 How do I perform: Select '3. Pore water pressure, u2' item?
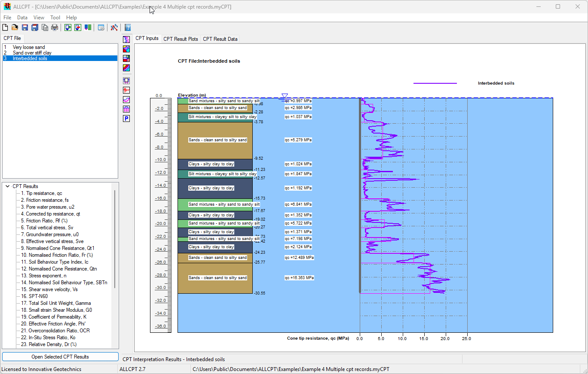47,207
